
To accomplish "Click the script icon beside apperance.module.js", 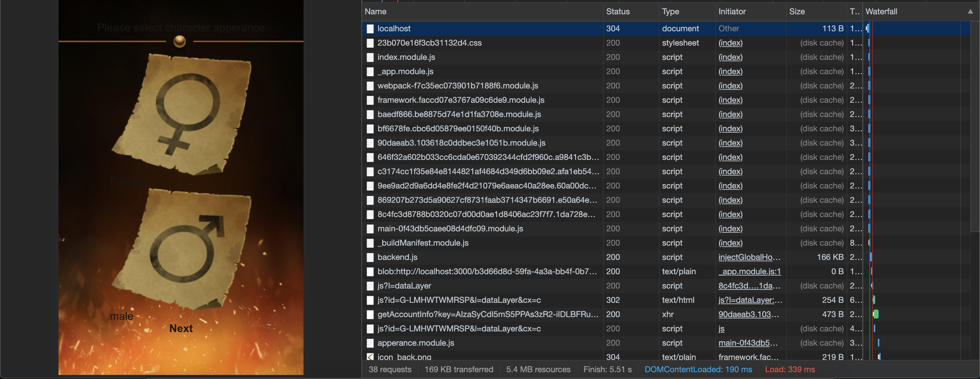I will pos(370,343).
